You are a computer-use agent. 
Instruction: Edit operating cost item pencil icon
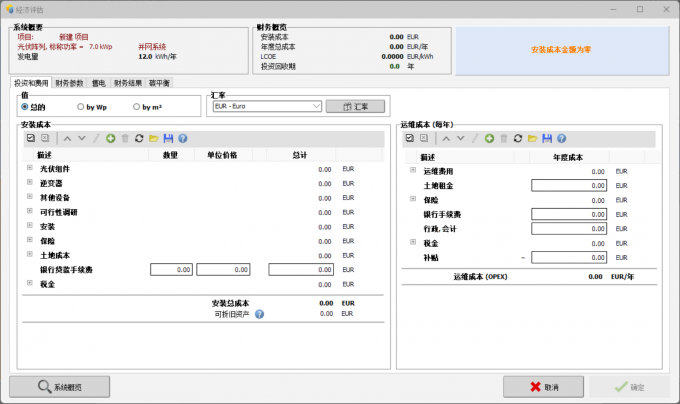click(x=475, y=139)
